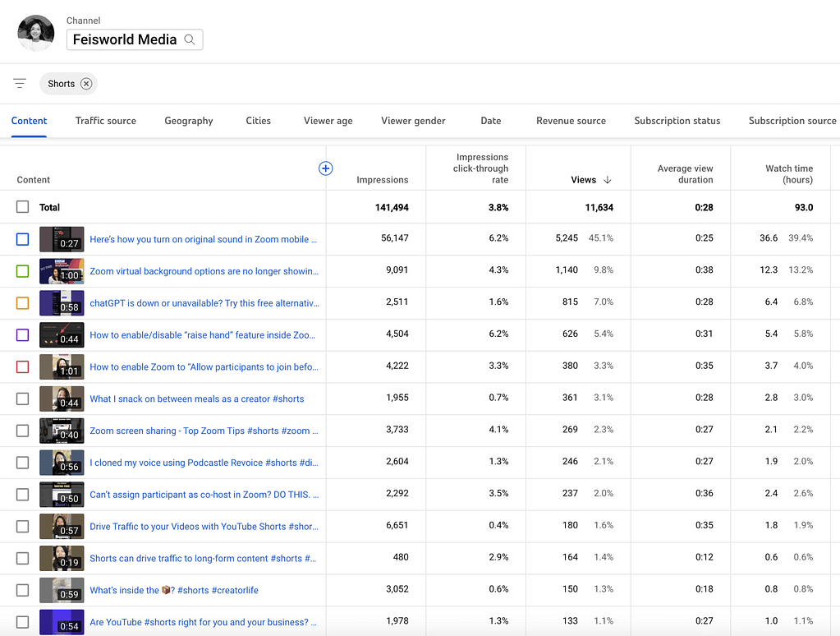
Task: Uncheck the blue checkbox for first video
Action: 23,239
